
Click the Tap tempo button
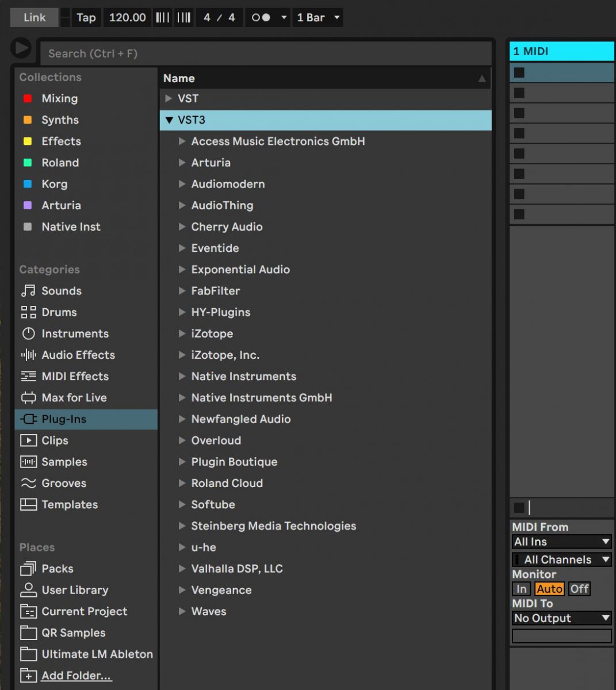(x=86, y=17)
